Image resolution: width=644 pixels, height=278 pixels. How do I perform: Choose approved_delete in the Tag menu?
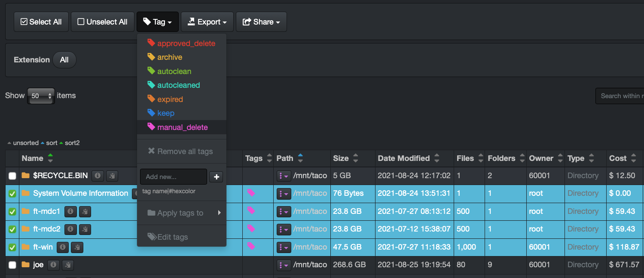coord(181,43)
